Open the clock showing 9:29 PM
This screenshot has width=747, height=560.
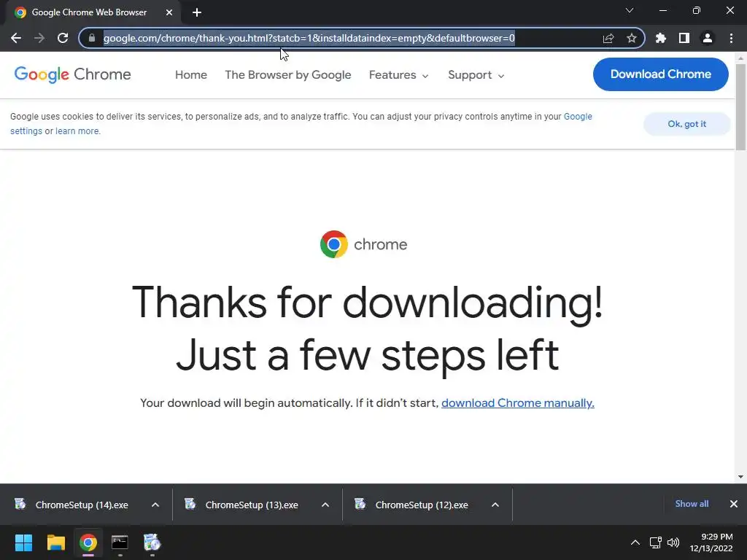pos(711,542)
